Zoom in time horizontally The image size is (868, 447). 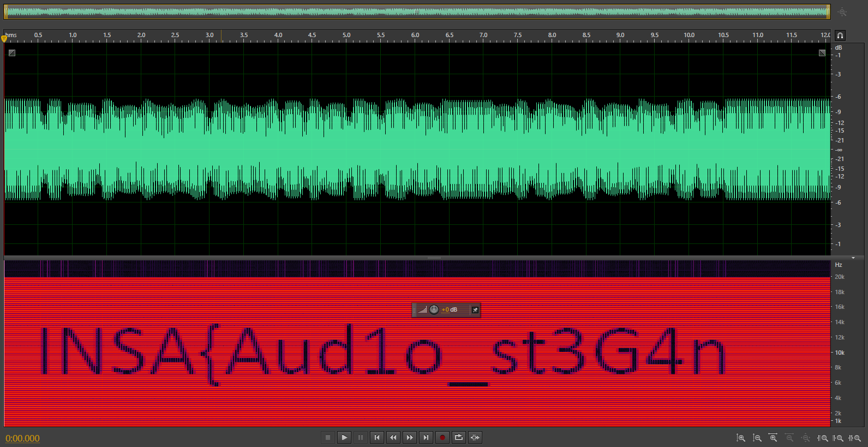(773, 438)
